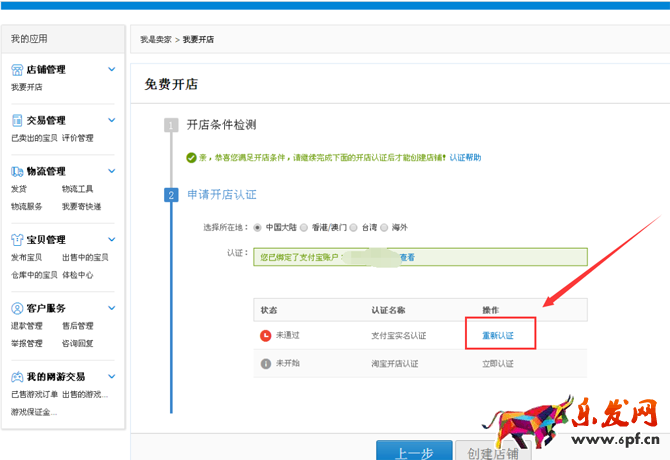
Task: Click the 店铺管理 shop icon
Action: pos(17,70)
